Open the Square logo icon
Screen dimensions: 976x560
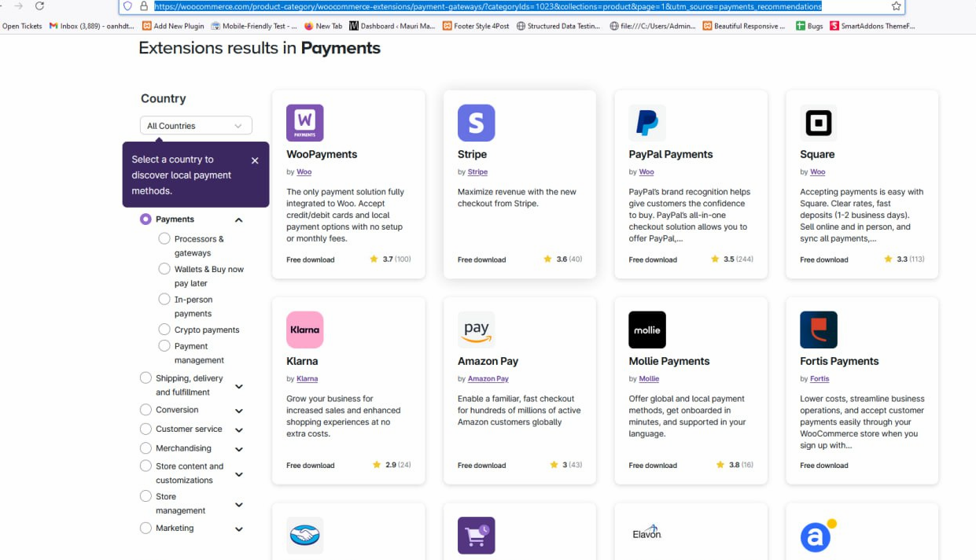pos(819,123)
